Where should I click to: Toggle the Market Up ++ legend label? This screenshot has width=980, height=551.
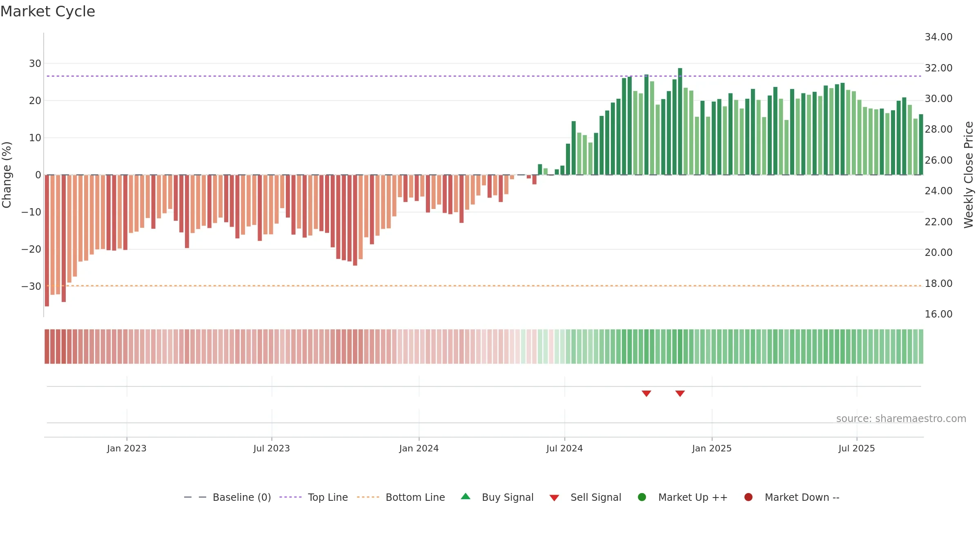click(x=693, y=497)
